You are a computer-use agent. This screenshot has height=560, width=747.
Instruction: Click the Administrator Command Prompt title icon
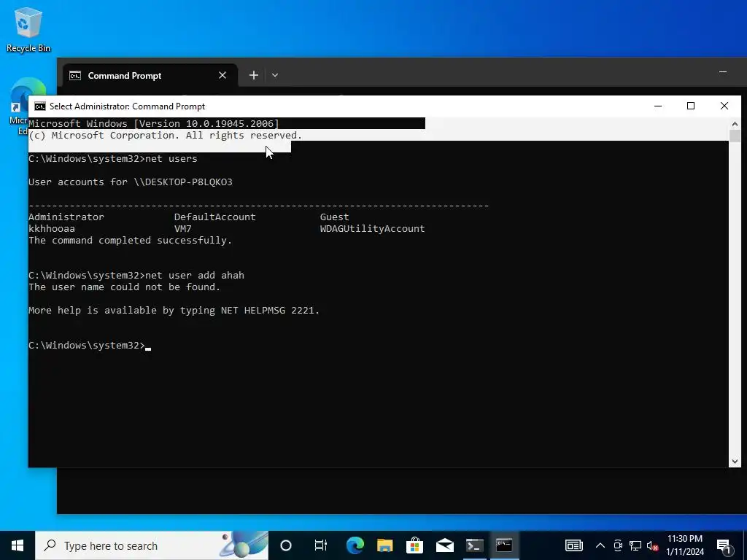[40, 106]
